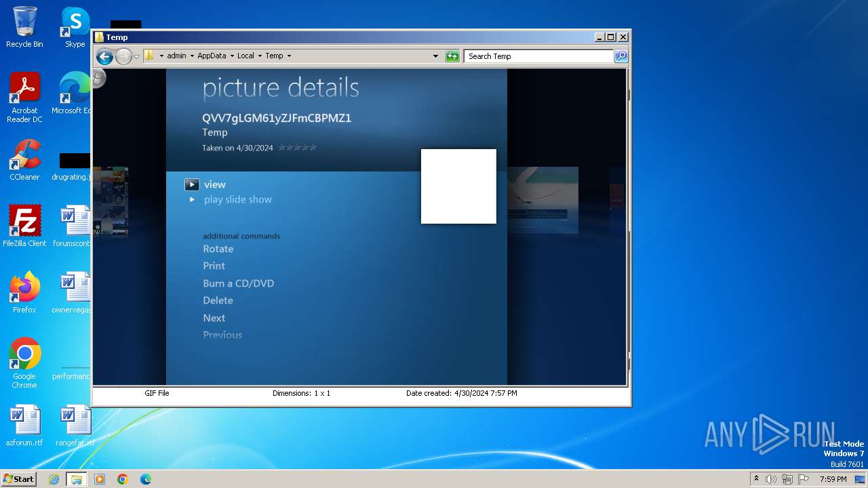
Task: Click the Delete command
Action: click(x=218, y=300)
